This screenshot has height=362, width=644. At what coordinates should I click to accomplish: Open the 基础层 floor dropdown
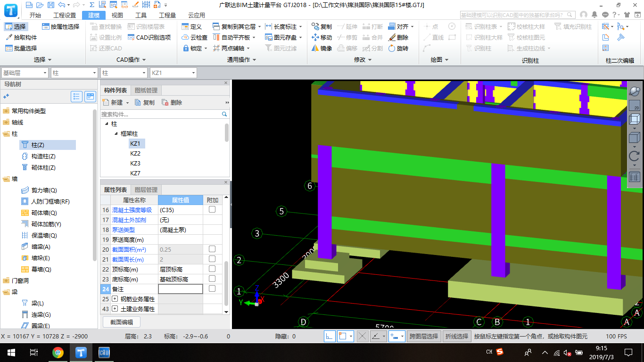point(25,73)
